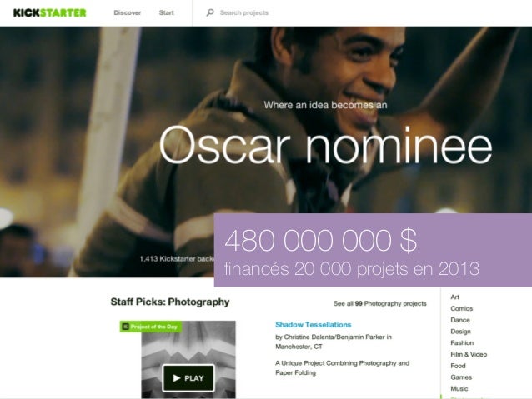This screenshot has width=532, height=399.
Task: Click the Staff Picks: Photography heading
Action: pos(170,302)
